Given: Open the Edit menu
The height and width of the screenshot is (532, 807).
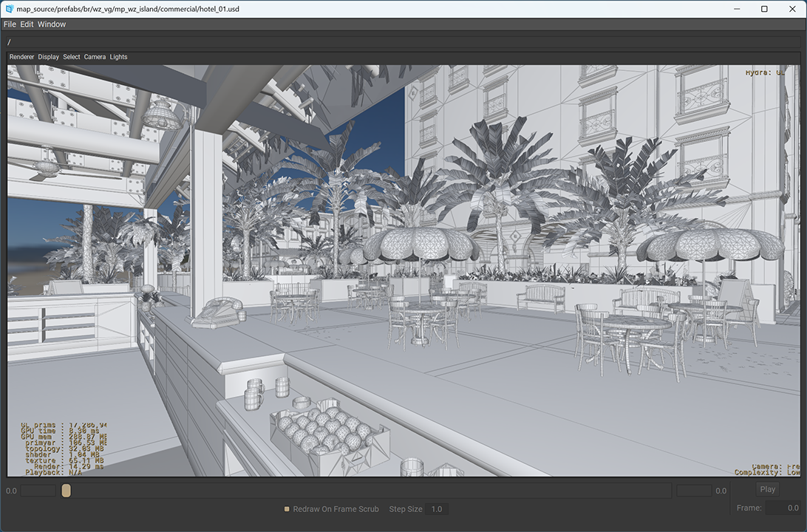Looking at the screenshot, I should (x=27, y=24).
